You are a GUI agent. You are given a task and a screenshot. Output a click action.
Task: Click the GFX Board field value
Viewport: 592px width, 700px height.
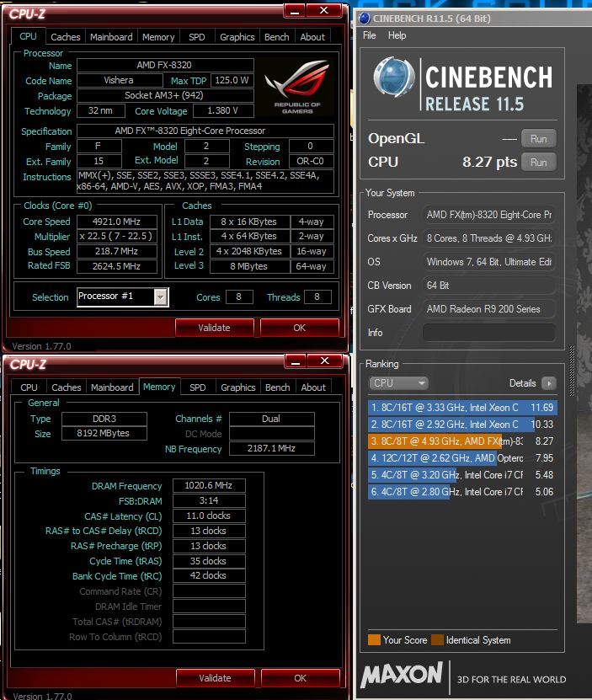coord(489,309)
